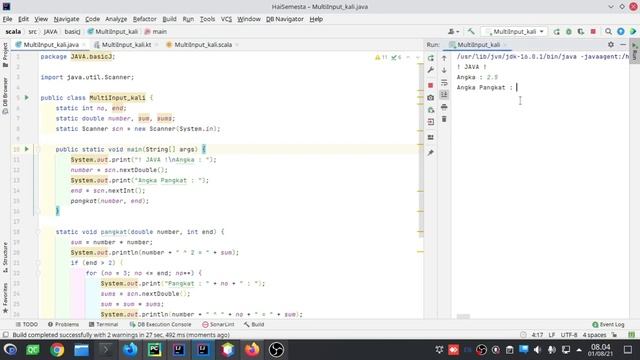This screenshot has width=640, height=360.
Task: Click the camera dump threads icon
Action: tap(431, 98)
